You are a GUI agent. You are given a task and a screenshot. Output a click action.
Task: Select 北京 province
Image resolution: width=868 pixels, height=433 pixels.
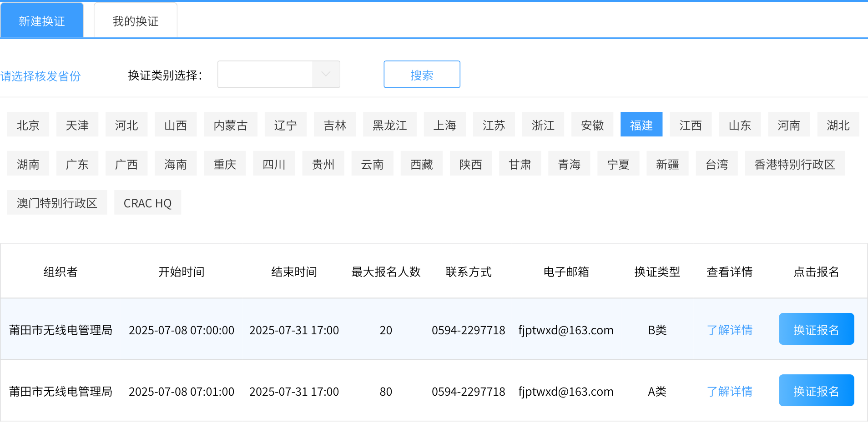[28, 124]
